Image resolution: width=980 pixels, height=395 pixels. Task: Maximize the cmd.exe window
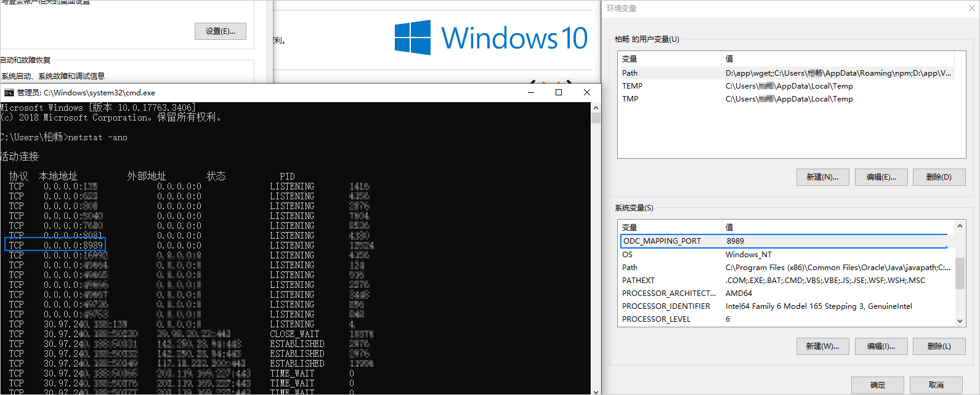tap(559, 92)
